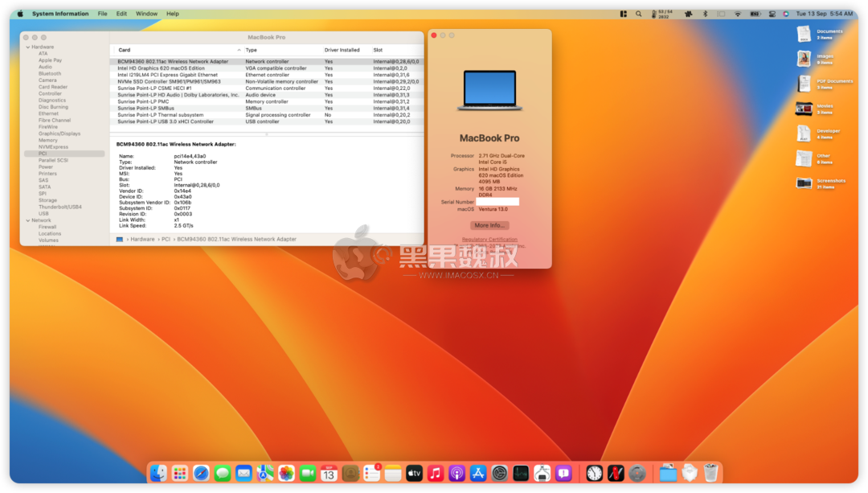Open App Store from the Dock
This screenshot has width=868, height=493.
pos(477,473)
